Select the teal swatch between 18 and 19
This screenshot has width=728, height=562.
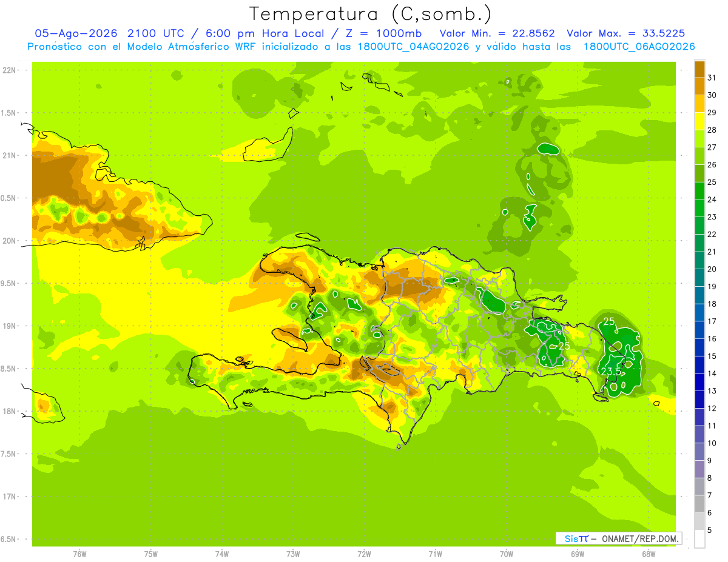[699, 296]
